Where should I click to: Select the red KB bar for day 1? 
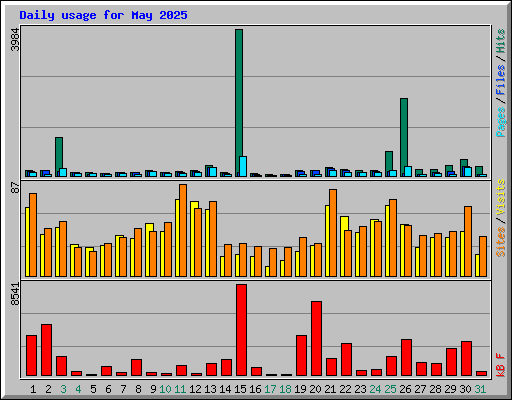(31, 355)
